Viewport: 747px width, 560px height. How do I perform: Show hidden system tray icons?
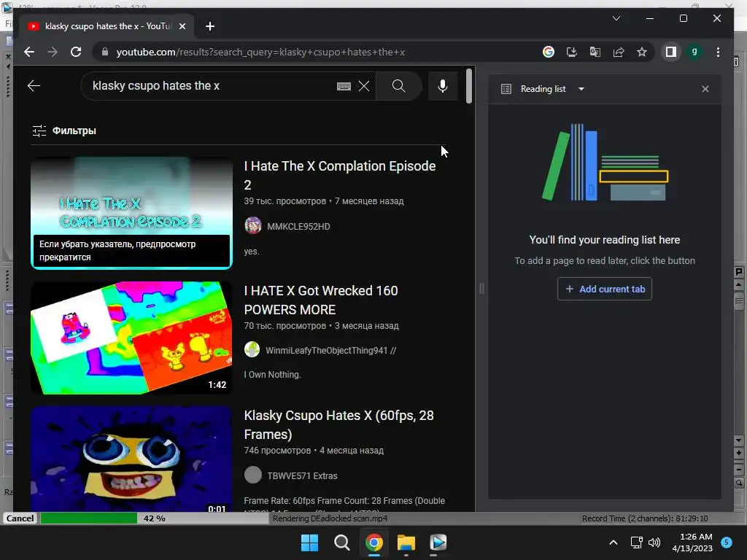614,542
